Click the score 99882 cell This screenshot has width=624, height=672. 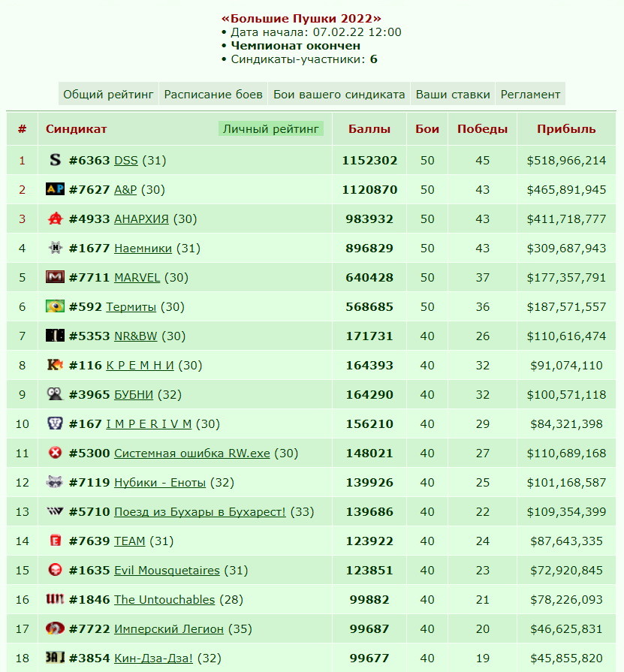(369, 600)
